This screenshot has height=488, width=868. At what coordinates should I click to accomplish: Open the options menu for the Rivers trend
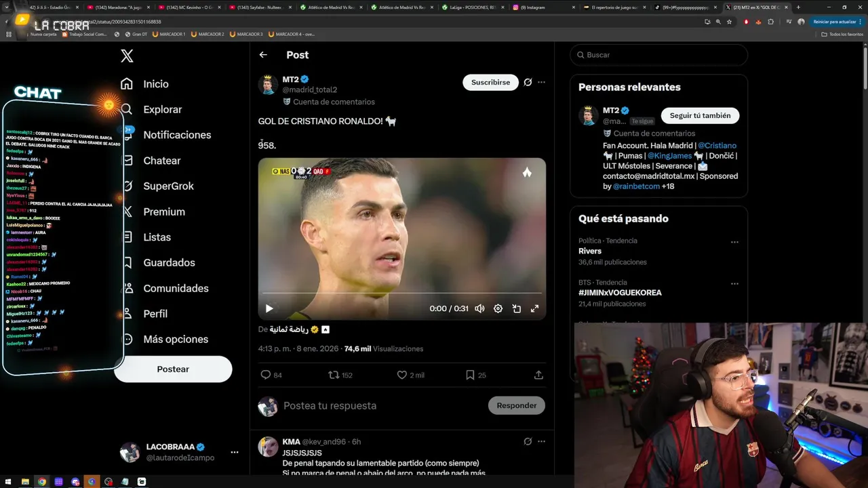[734, 242]
